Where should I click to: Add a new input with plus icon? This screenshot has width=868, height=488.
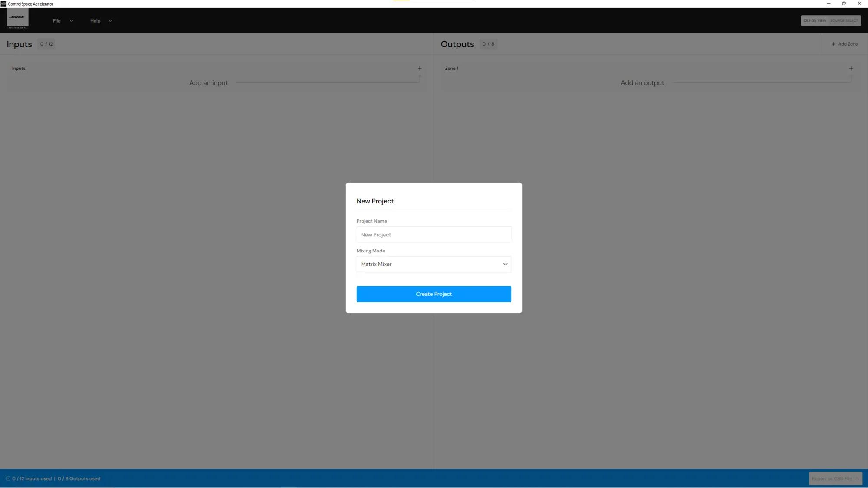(420, 69)
